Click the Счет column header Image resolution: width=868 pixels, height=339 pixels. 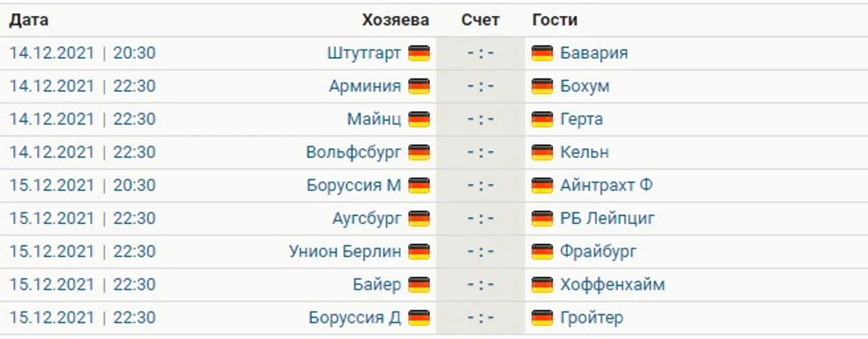[480, 20]
